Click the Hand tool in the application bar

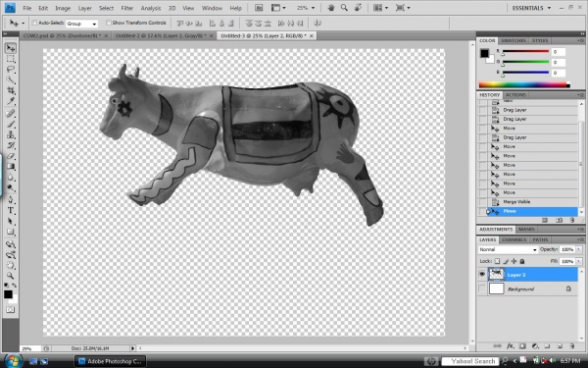coord(331,8)
